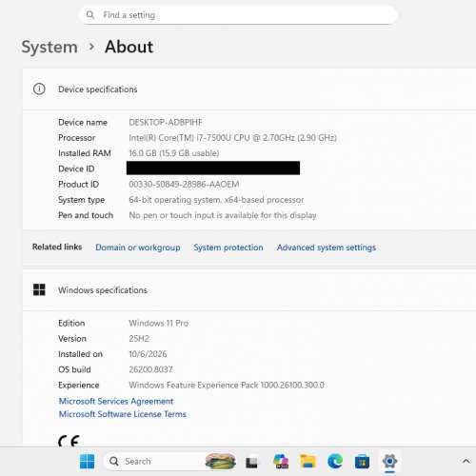Image resolution: width=476 pixels, height=476 pixels.
Task: Open File Explorer from the taskbar
Action: pos(308,462)
